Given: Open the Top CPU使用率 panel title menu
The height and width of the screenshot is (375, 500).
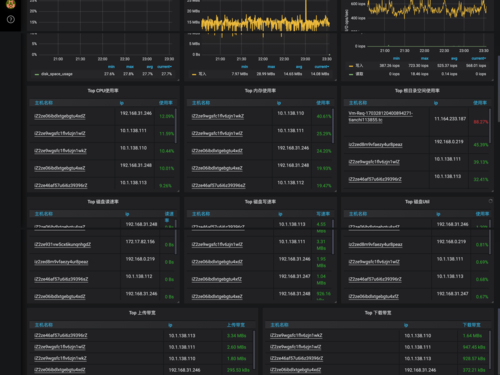Looking at the screenshot, I should [x=103, y=91].
